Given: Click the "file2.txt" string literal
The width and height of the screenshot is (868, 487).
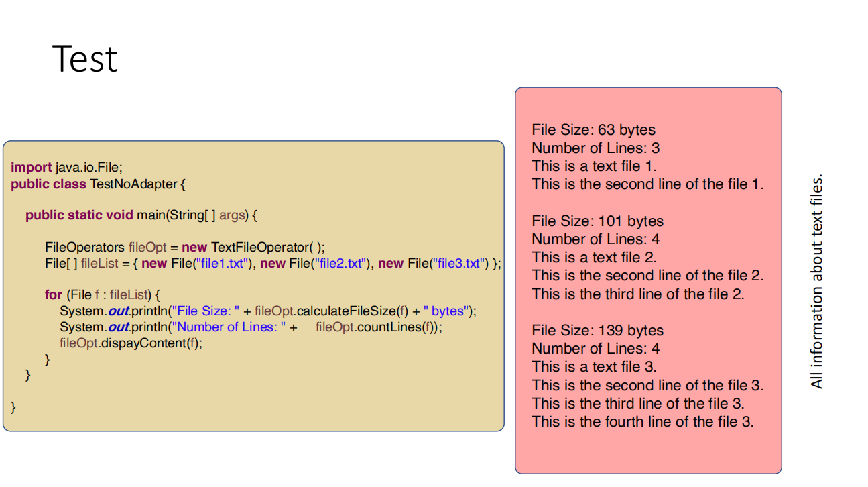Looking at the screenshot, I should (340, 263).
